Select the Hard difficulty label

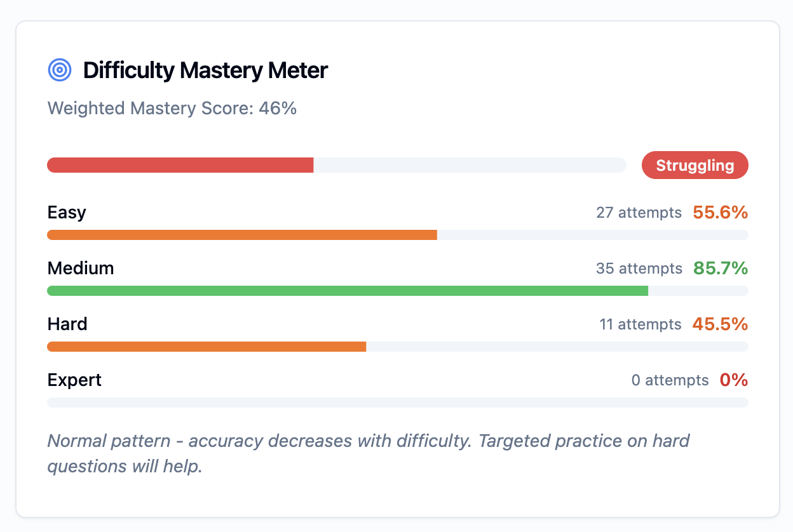67,324
